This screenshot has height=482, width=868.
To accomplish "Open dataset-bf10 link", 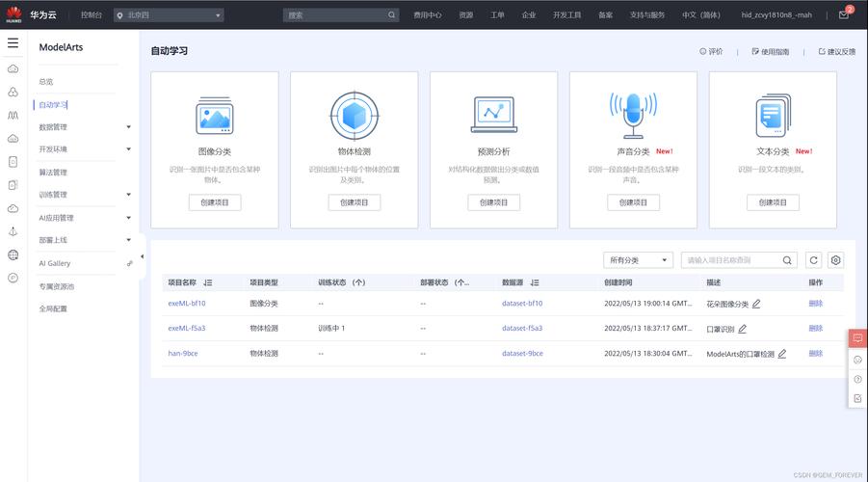I will (522, 304).
